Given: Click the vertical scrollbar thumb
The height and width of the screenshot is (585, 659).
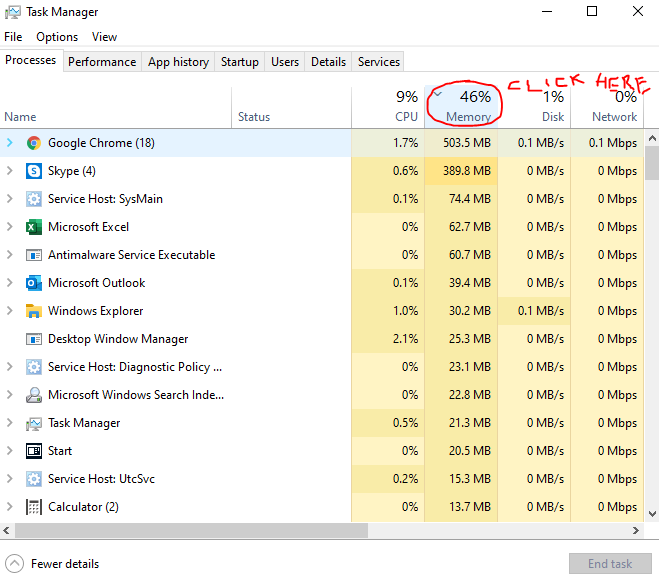Looking at the screenshot, I should click(652, 163).
